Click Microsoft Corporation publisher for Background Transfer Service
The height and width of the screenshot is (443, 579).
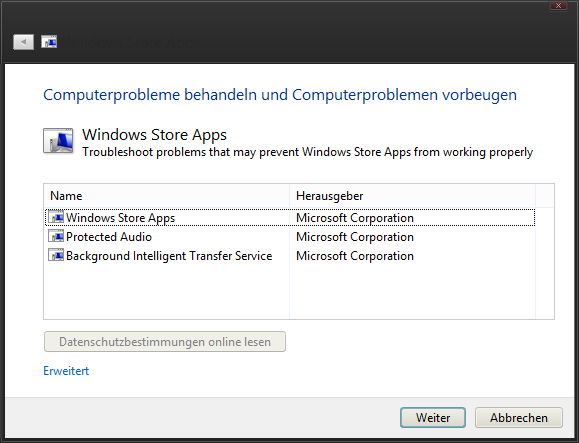point(355,256)
